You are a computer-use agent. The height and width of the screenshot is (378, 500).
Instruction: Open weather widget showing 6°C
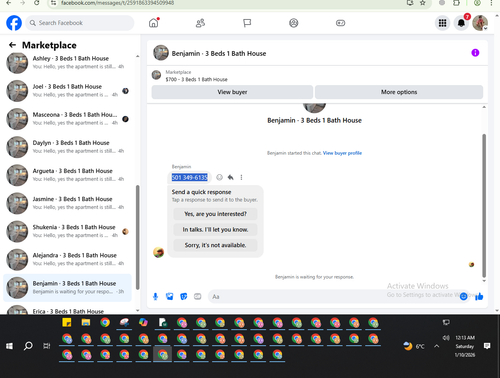[x=414, y=346]
